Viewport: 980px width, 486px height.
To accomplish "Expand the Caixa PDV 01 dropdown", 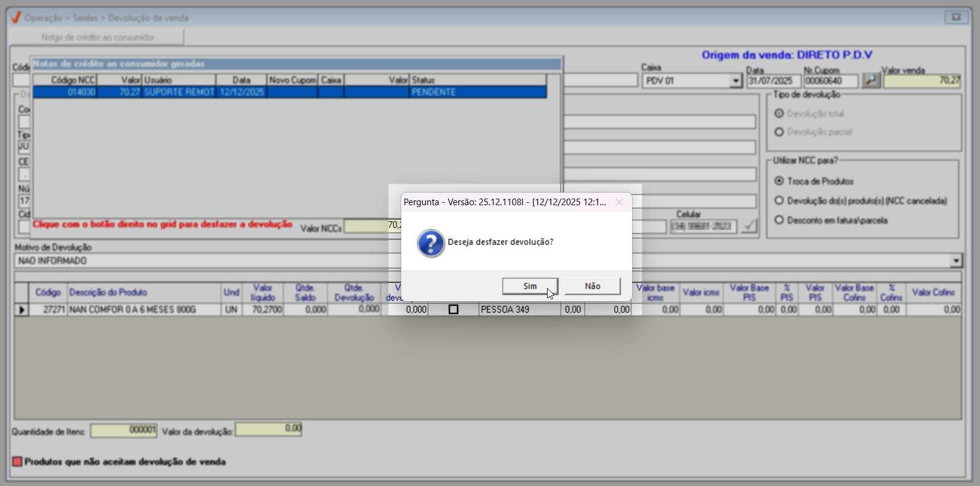I will tap(736, 81).
